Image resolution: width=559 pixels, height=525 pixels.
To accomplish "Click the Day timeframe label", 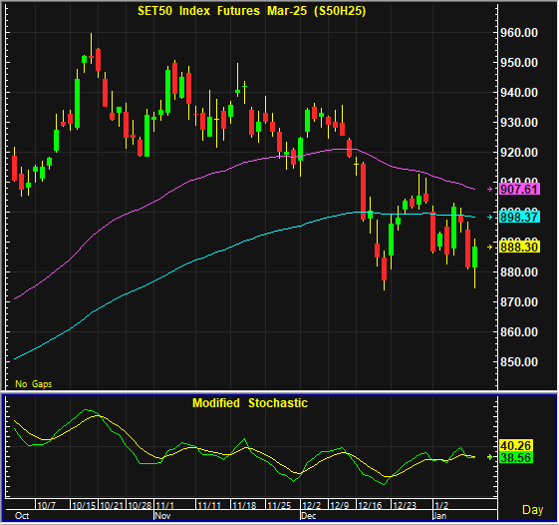I will click(x=533, y=510).
